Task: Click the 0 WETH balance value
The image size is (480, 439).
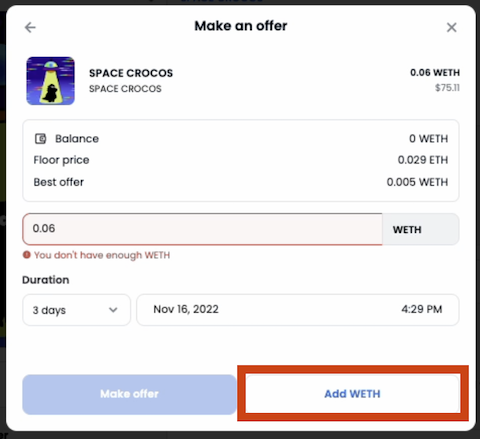Action: (428, 138)
